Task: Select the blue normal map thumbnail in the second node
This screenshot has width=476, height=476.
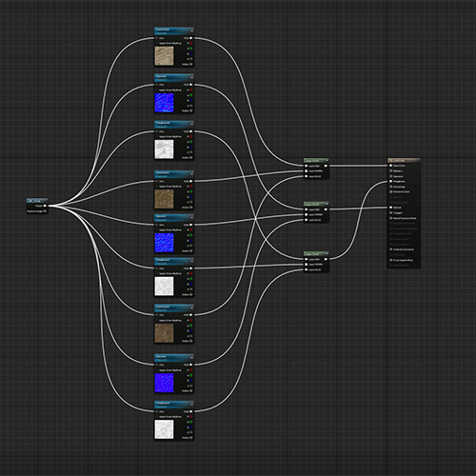Action: point(164,103)
